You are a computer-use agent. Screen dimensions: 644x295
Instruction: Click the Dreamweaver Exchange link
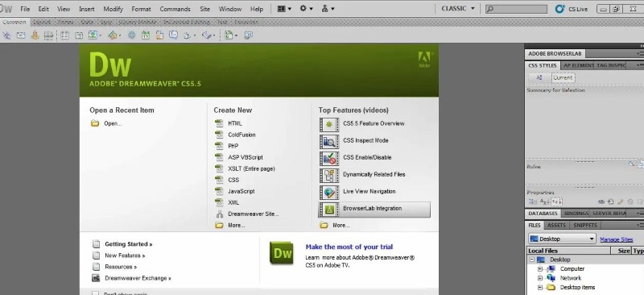138,278
